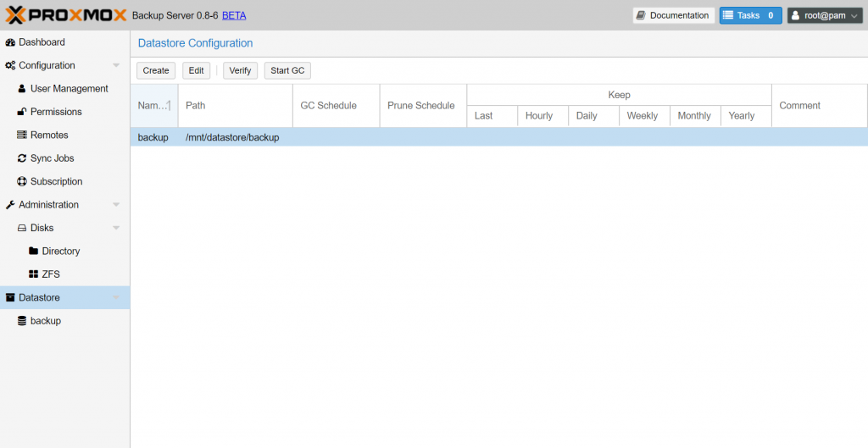Click the Comment column header

point(820,106)
